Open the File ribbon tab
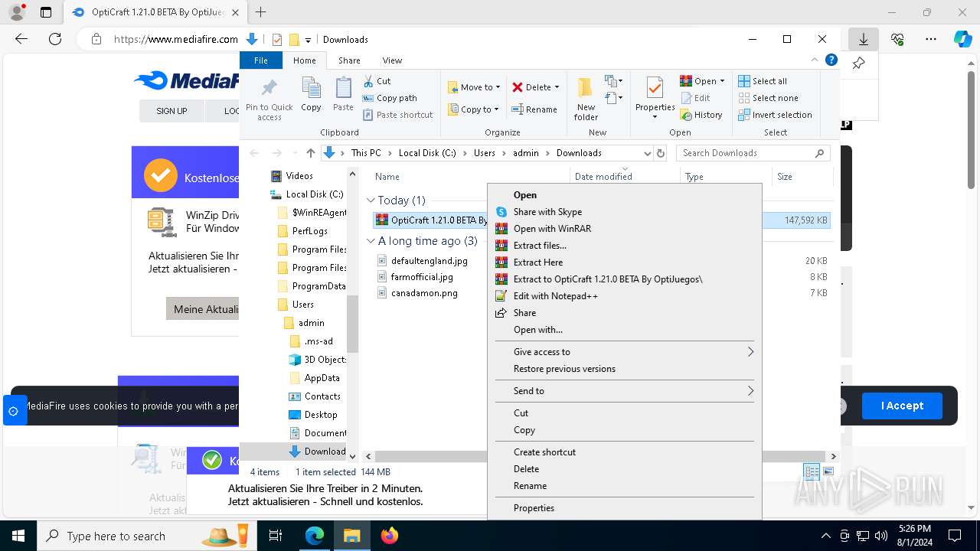 coord(261,60)
